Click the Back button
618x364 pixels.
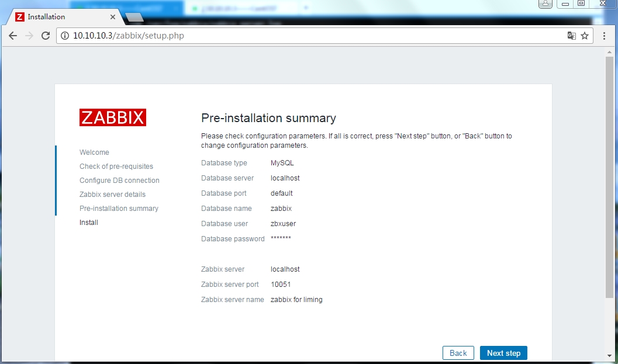[x=458, y=353]
